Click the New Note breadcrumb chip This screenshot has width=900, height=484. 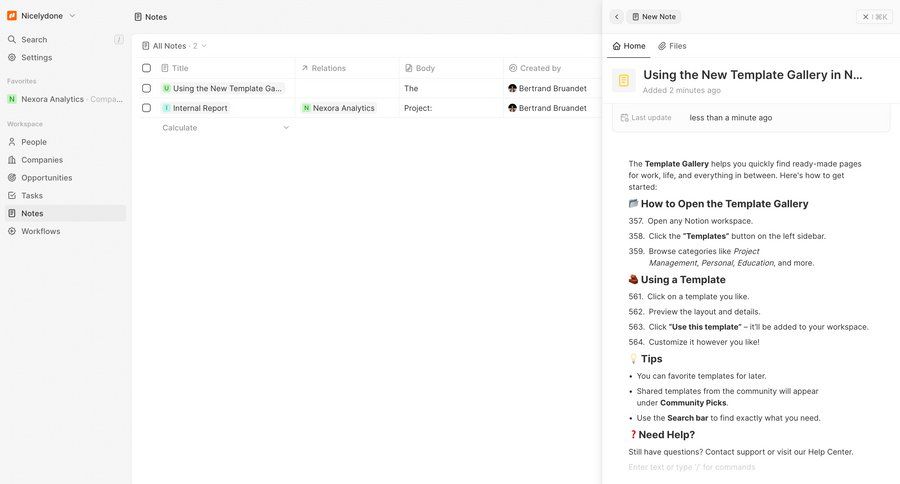[654, 17]
